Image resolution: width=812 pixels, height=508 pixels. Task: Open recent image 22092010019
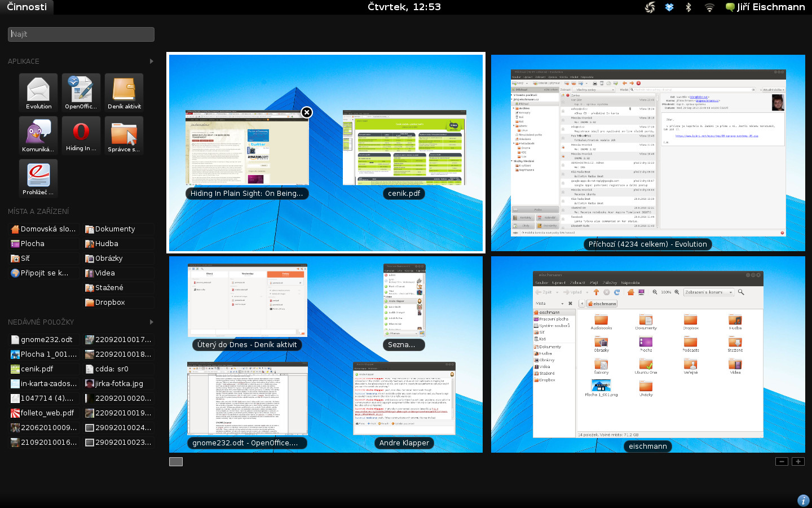(118, 413)
